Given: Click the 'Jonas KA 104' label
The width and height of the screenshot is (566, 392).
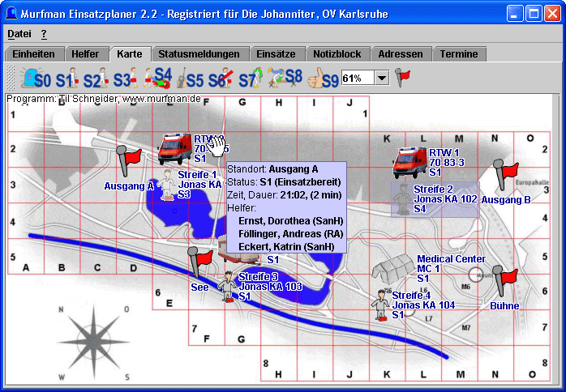Looking at the screenshot, I should tap(423, 305).
